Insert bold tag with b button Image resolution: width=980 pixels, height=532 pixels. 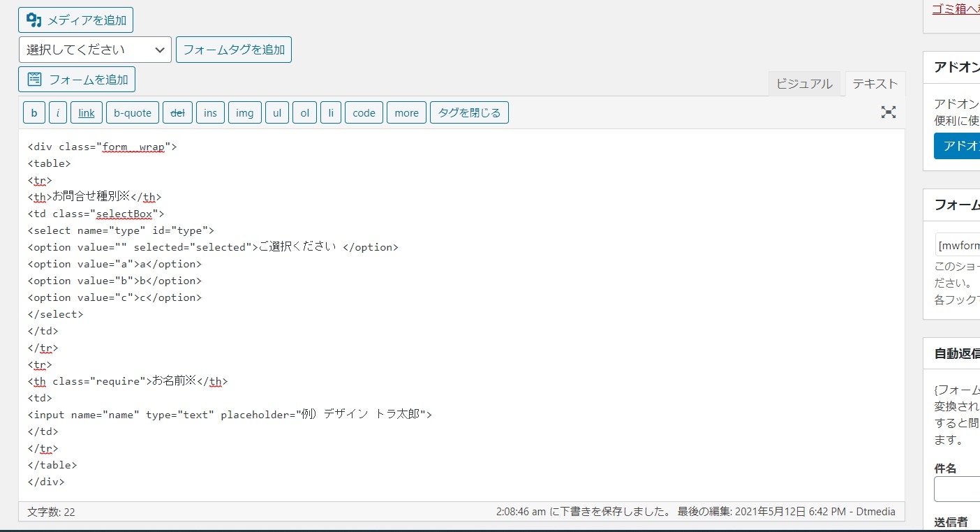pos(34,112)
